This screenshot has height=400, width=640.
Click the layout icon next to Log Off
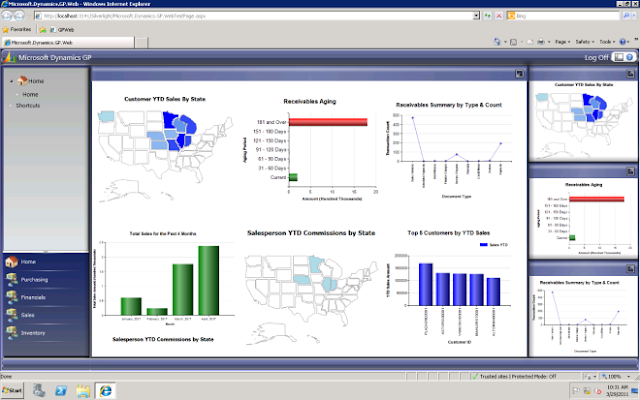(x=619, y=57)
